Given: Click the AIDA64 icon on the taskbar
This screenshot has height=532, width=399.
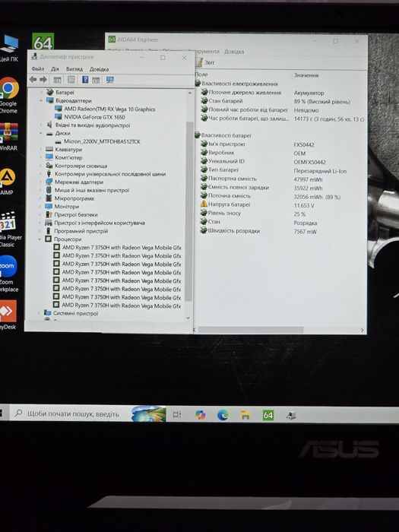Looking at the screenshot, I should (x=268, y=415).
